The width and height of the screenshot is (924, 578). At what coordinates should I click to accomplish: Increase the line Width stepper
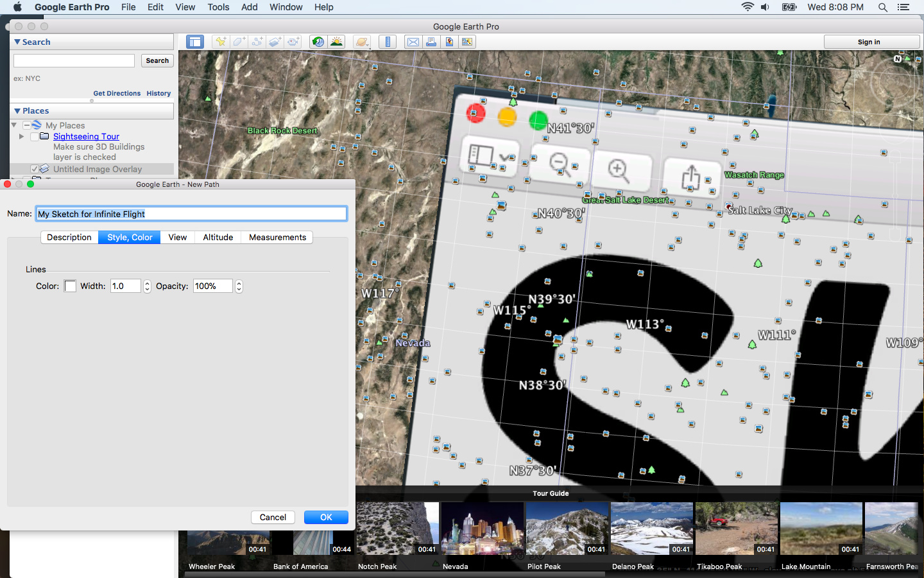[147, 283]
